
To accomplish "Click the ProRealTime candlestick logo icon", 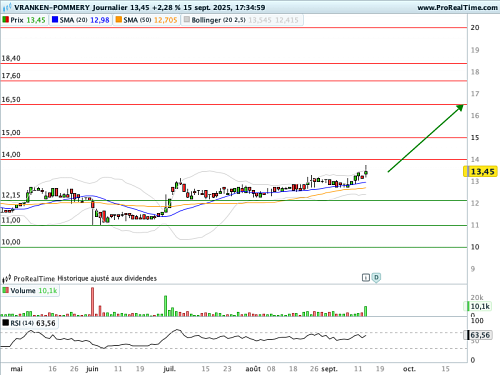I will (7, 278).
